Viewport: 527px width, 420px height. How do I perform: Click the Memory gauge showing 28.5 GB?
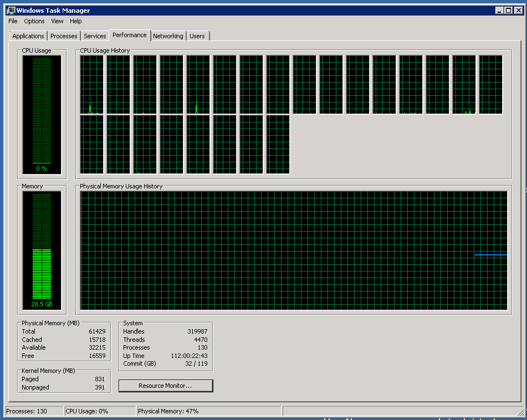click(x=42, y=250)
